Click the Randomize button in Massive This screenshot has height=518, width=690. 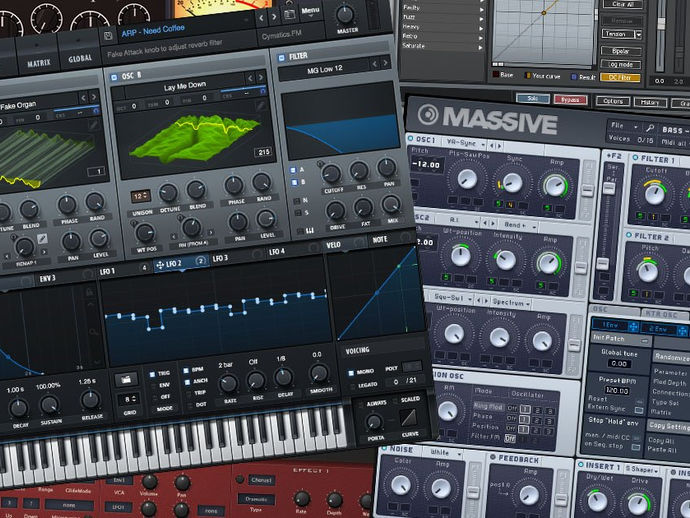[x=672, y=357]
